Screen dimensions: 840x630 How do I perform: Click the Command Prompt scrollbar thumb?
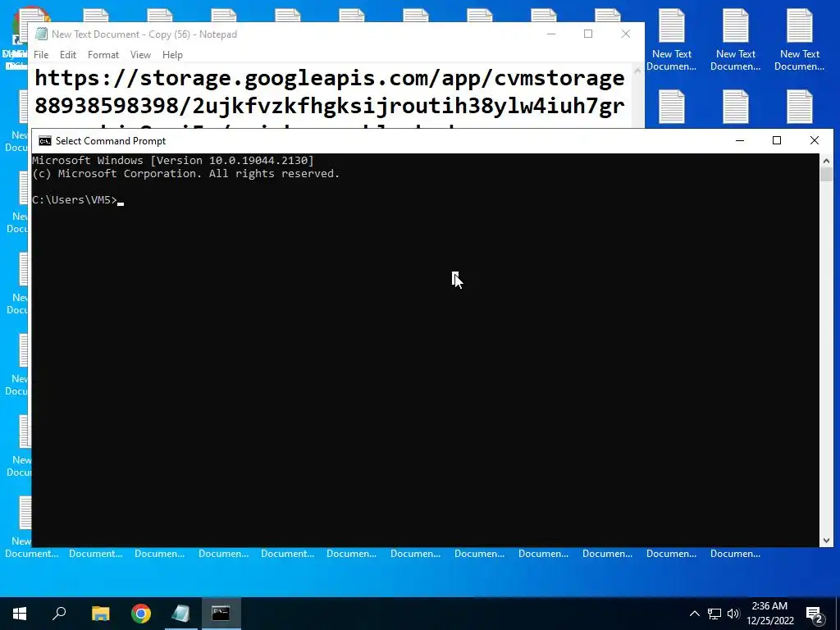(x=826, y=175)
